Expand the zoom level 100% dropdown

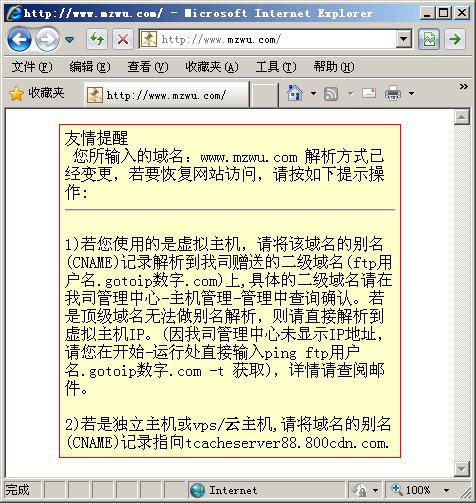(x=446, y=490)
